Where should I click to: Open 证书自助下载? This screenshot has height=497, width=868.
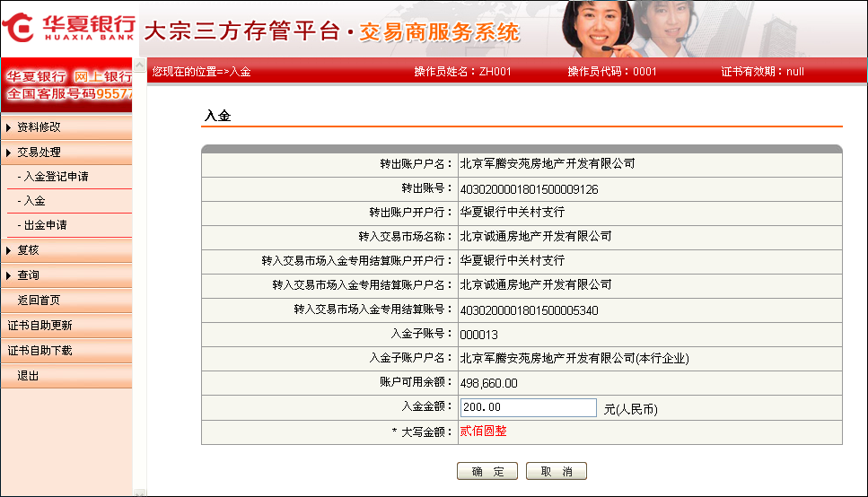(39, 351)
